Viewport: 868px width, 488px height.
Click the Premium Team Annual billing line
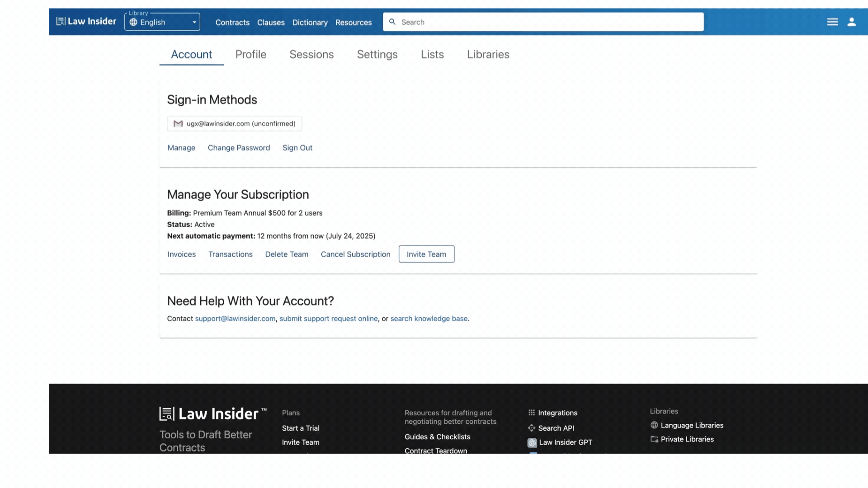point(245,213)
